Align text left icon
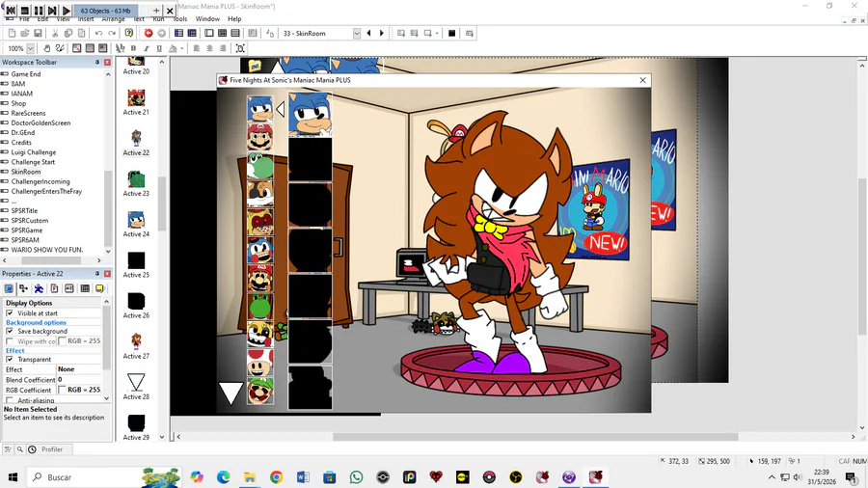868x488 pixels. (197, 48)
